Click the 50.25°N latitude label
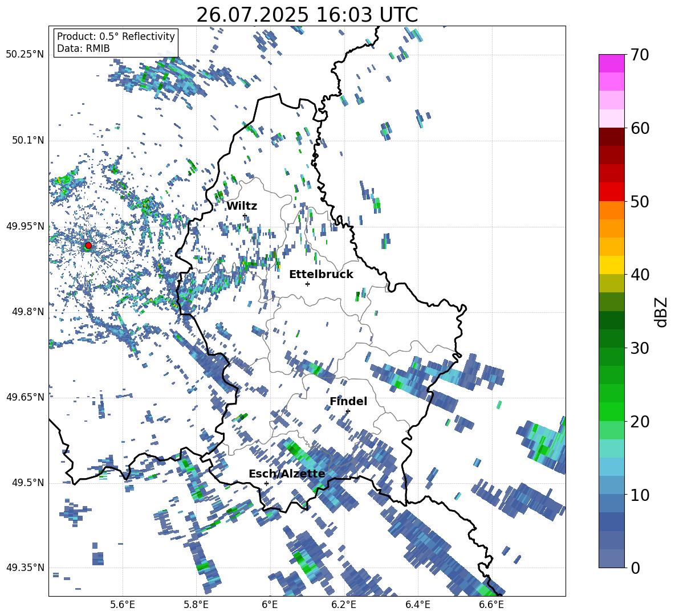Screen dimensions: 675x616 pos(25,55)
